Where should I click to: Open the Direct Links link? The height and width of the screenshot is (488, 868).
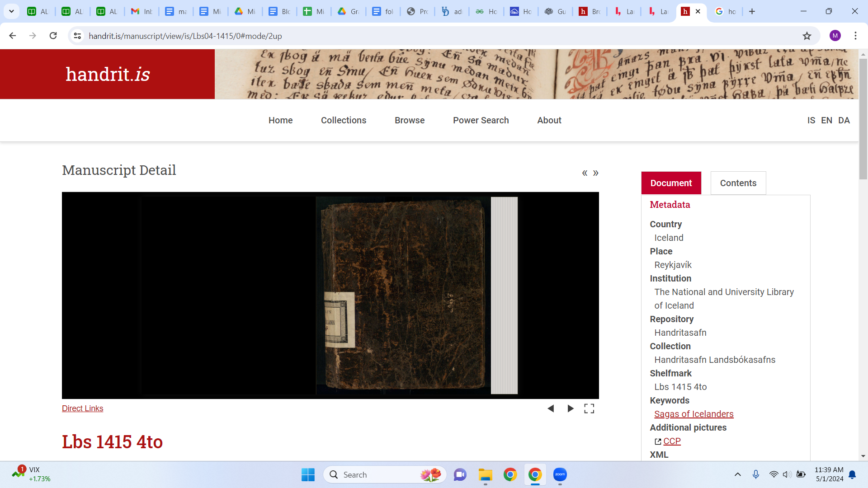coord(82,408)
